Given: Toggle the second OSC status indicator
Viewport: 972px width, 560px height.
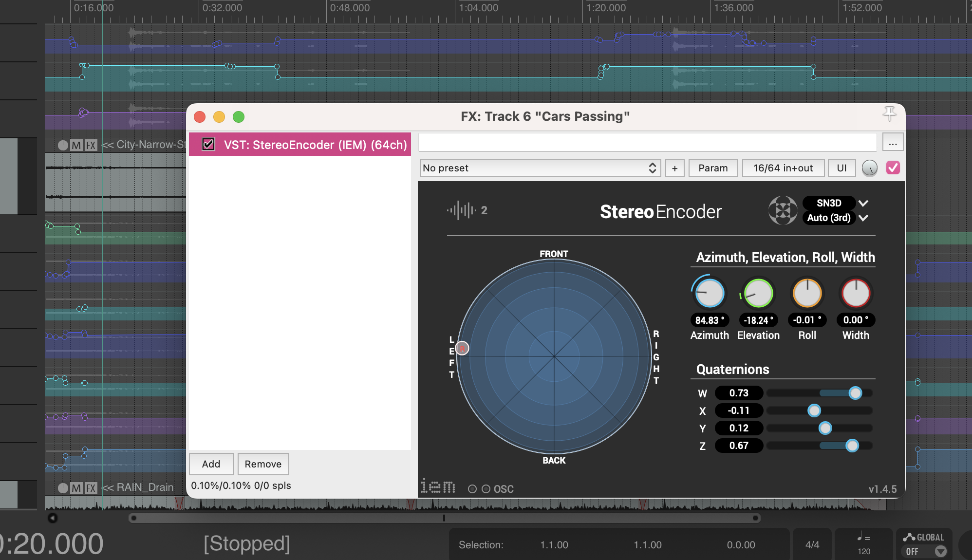Looking at the screenshot, I should coord(486,489).
